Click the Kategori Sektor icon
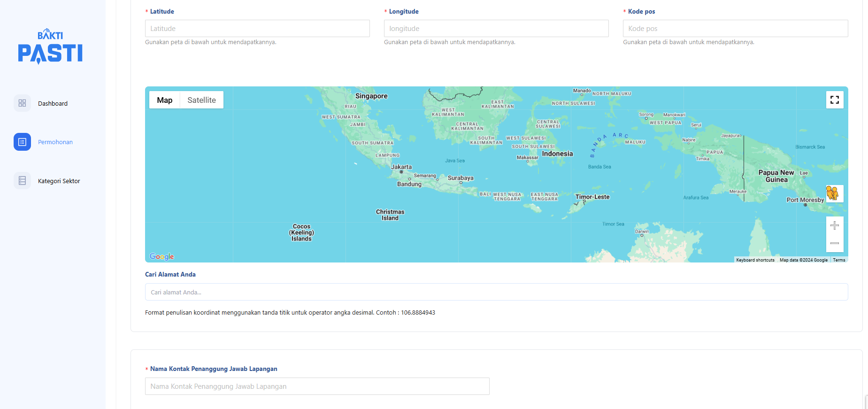Image resolution: width=868 pixels, height=409 pixels. point(22,181)
